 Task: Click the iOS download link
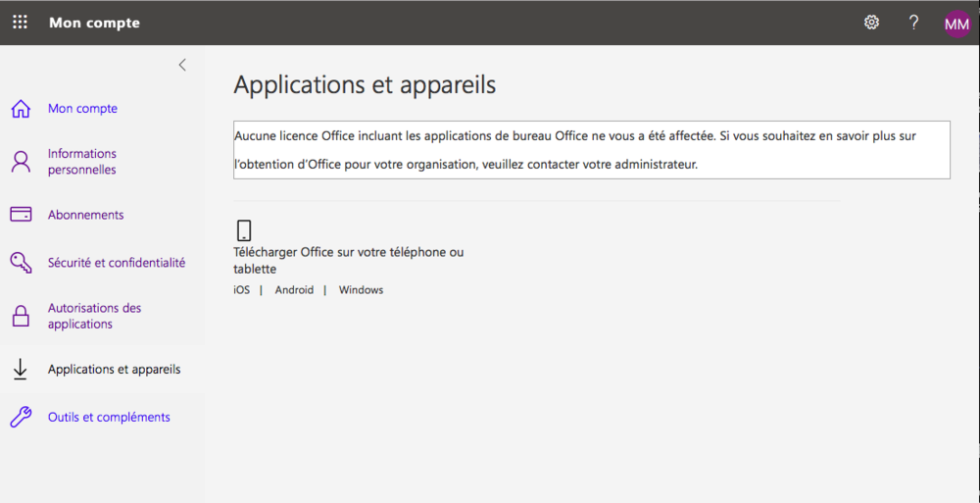tap(241, 290)
